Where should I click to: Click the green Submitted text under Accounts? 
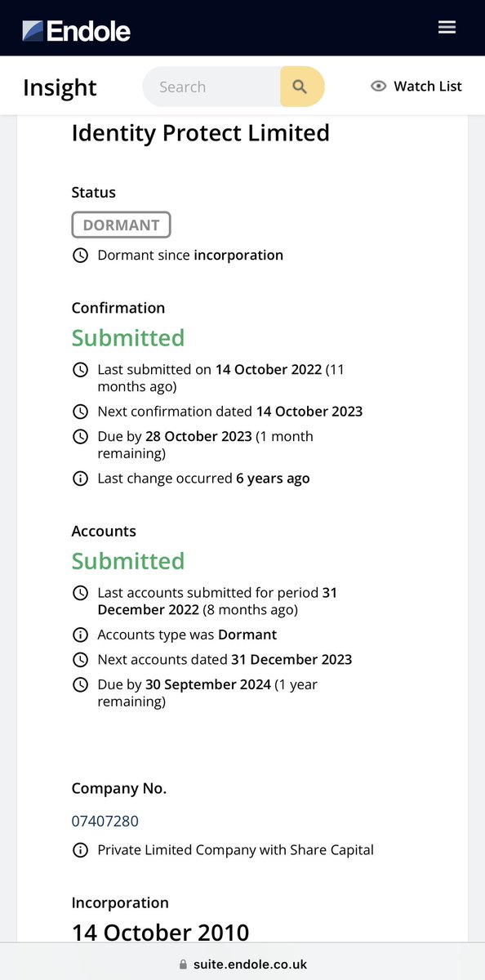pyautogui.click(x=128, y=561)
